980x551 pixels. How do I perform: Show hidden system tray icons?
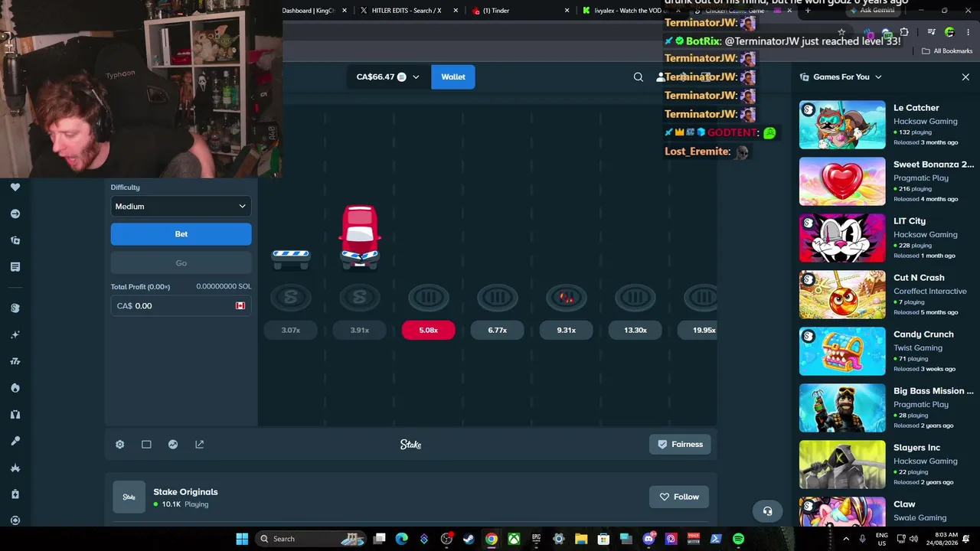[846, 539]
